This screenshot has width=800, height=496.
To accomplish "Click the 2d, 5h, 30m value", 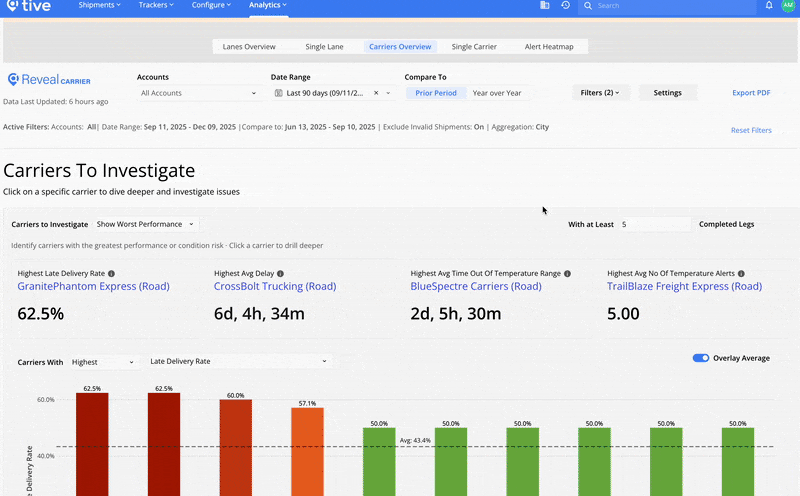I will point(456,313).
